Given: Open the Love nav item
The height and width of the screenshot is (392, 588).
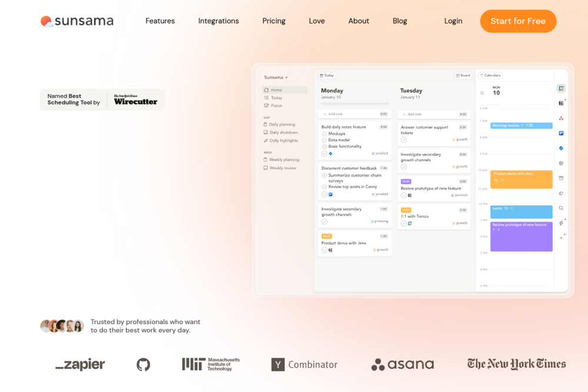Looking at the screenshot, I should (317, 21).
